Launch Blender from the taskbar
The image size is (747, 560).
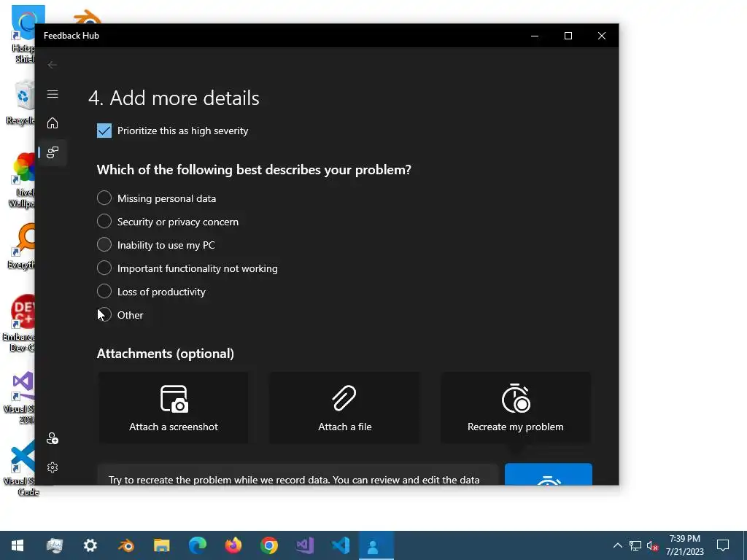tap(125, 545)
